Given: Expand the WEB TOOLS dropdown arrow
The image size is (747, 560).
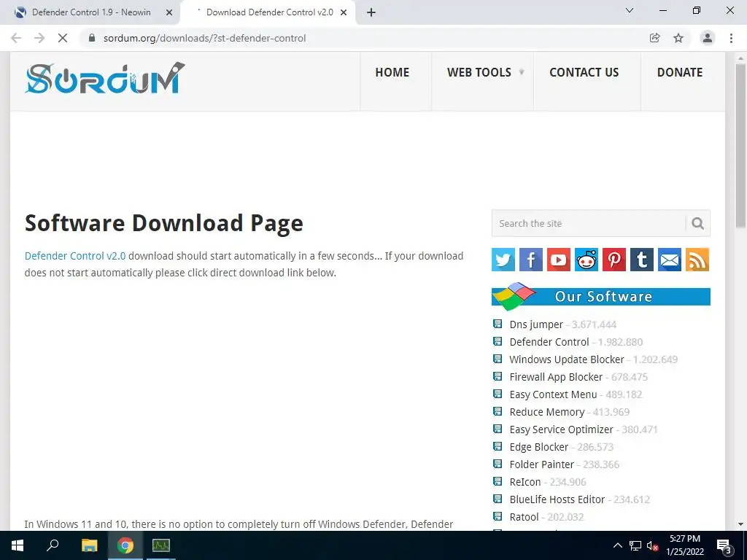Looking at the screenshot, I should click(521, 72).
